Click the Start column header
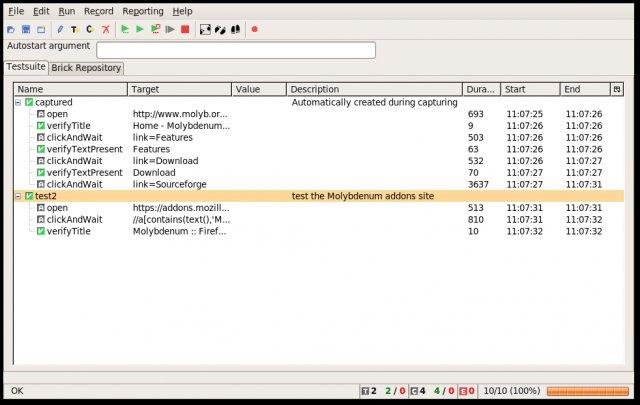 pyautogui.click(x=531, y=89)
